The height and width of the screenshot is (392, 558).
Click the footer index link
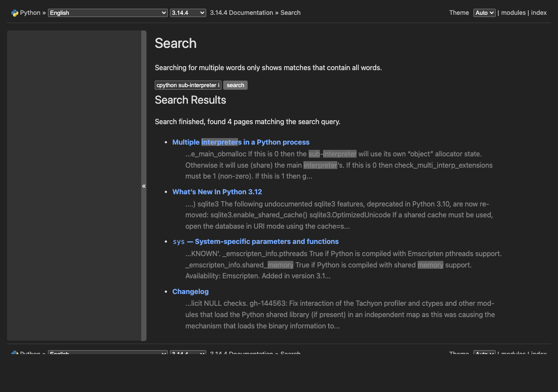[539, 352]
